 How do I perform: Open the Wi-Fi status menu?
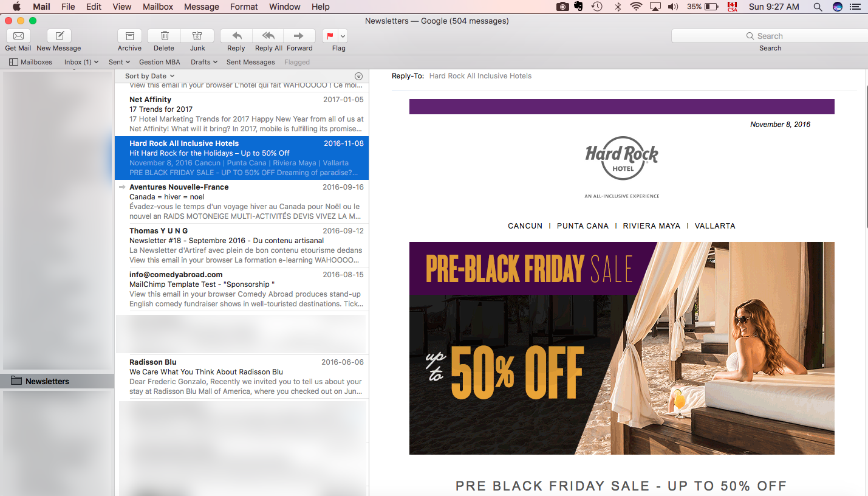636,7
